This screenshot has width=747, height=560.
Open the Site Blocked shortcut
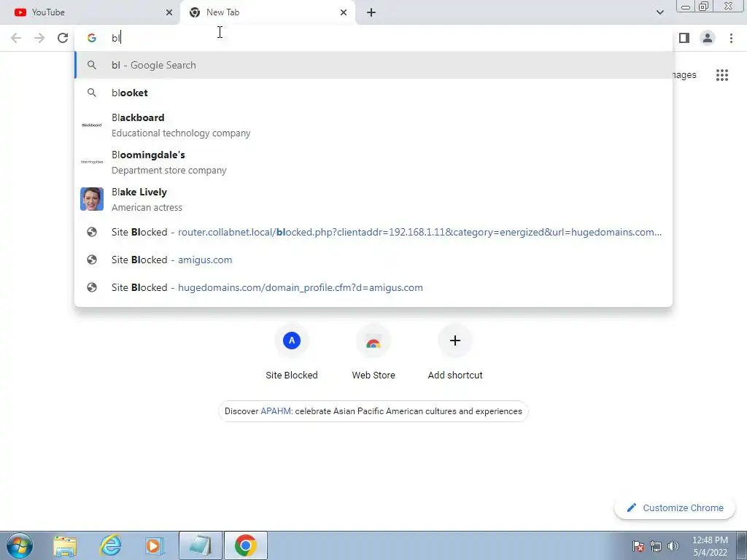click(292, 352)
